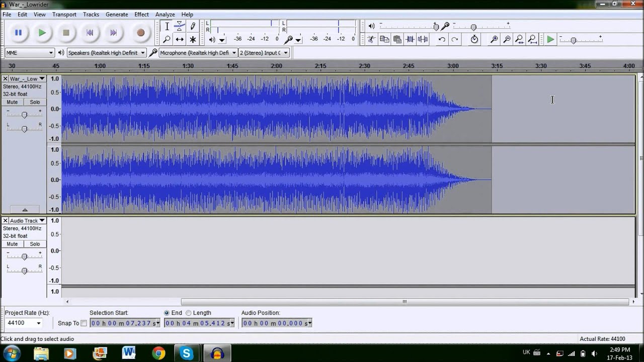Open the Edit menu
This screenshot has height=362, width=644.
pos(23,15)
